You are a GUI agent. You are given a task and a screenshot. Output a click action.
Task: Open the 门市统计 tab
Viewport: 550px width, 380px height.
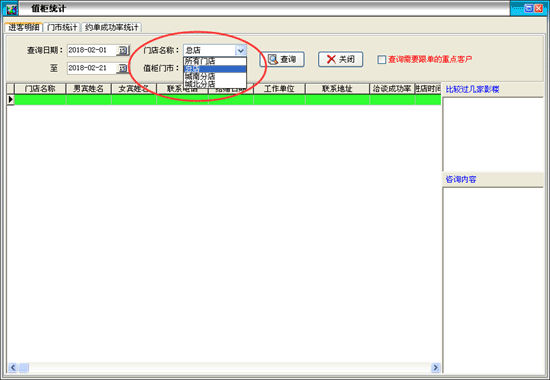coord(62,27)
